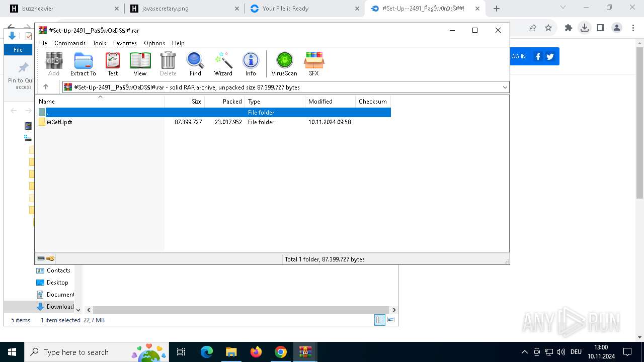This screenshot has height=362, width=644.
Task: Open File Explorer from taskbar
Action: 231,352
